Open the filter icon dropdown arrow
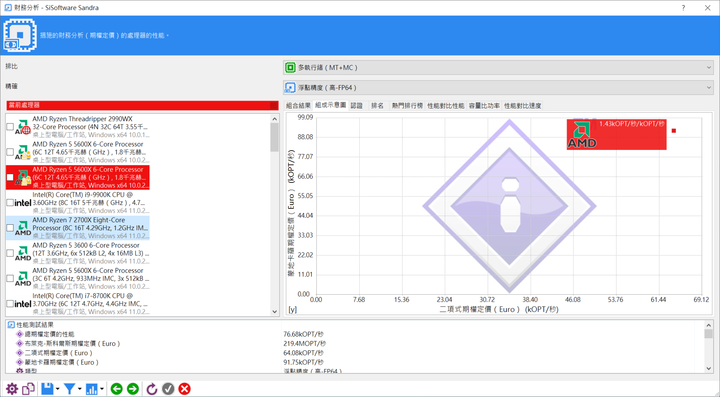The image size is (720, 397). (x=79, y=389)
